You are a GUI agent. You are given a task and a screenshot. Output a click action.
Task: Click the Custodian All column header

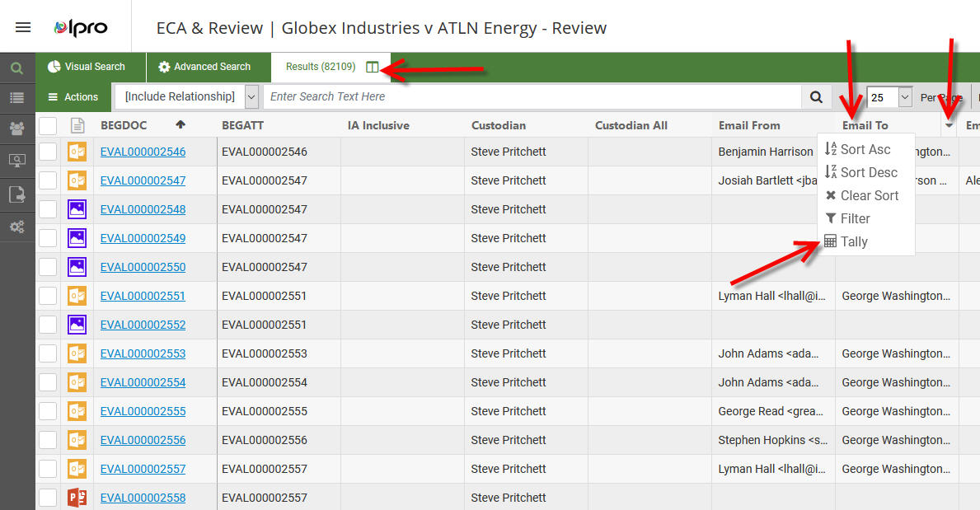click(x=631, y=125)
